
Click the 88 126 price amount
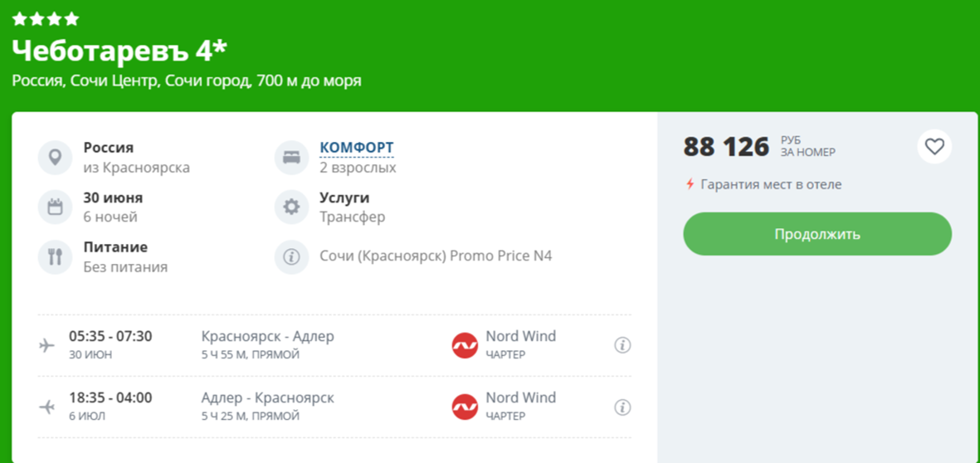(x=726, y=147)
